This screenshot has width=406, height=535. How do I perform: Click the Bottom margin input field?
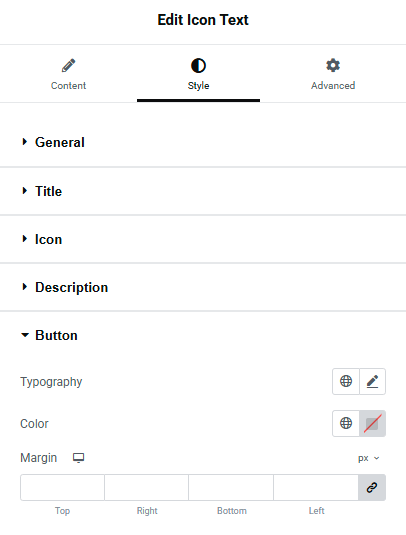click(231, 487)
